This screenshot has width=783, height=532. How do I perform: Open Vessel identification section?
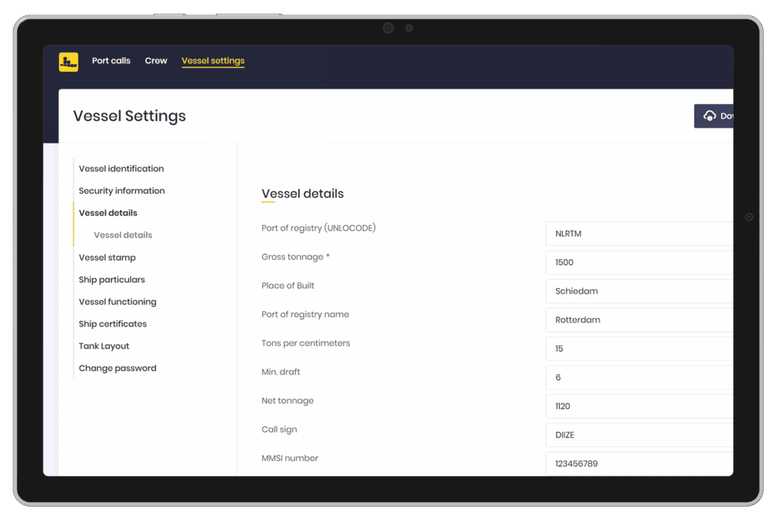tap(121, 169)
